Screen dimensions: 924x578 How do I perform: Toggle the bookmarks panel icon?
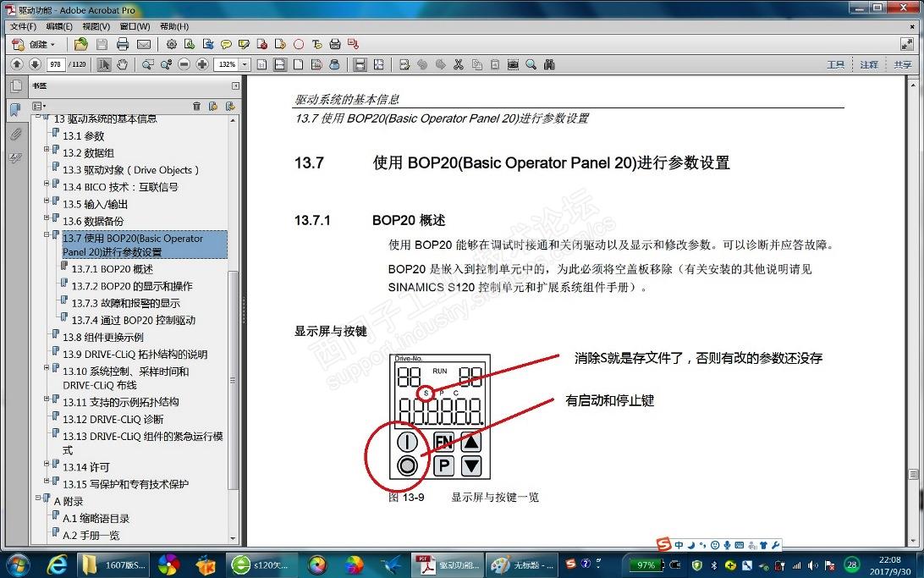coord(15,109)
